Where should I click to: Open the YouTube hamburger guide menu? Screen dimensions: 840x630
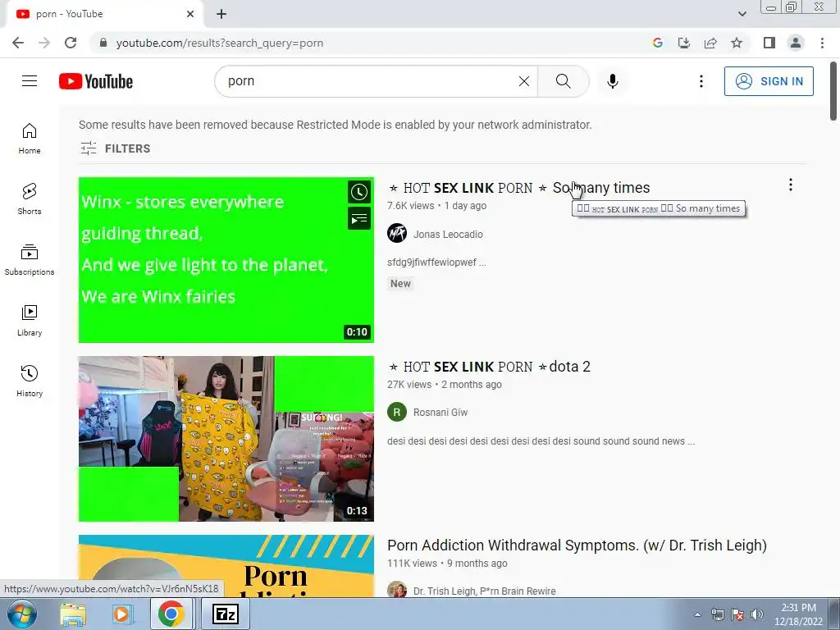tap(30, 81)
